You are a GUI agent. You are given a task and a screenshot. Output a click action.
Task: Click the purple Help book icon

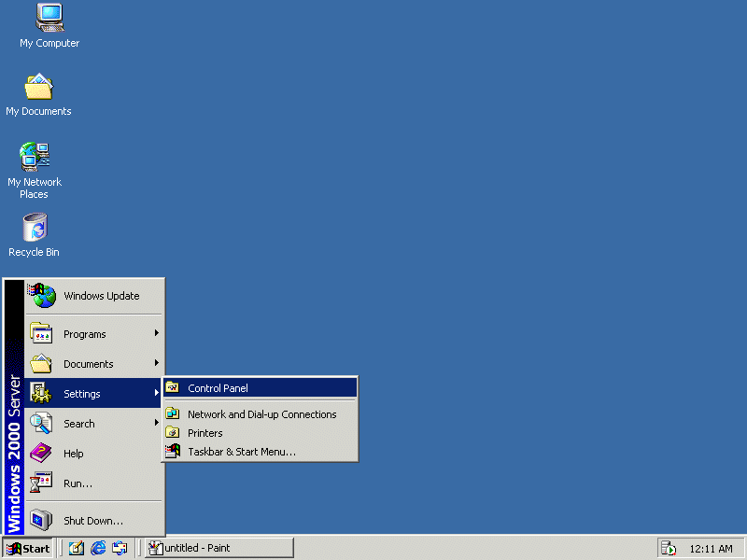41,453
